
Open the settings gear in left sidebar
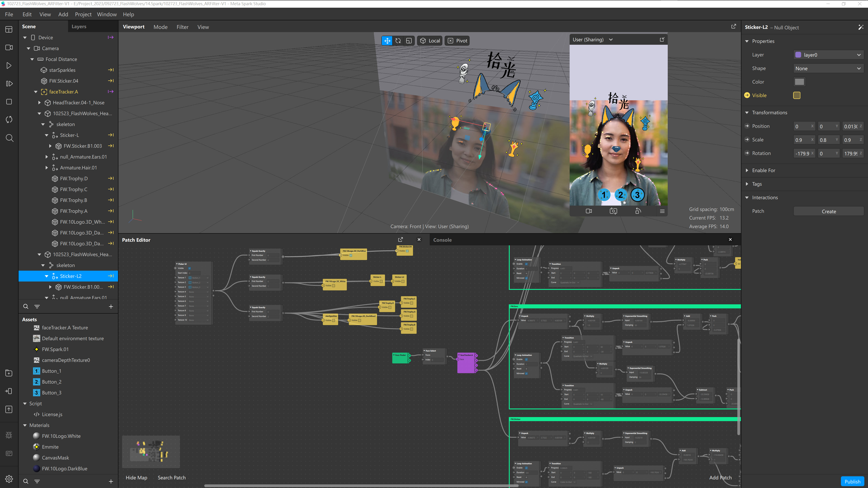point(9,479)
